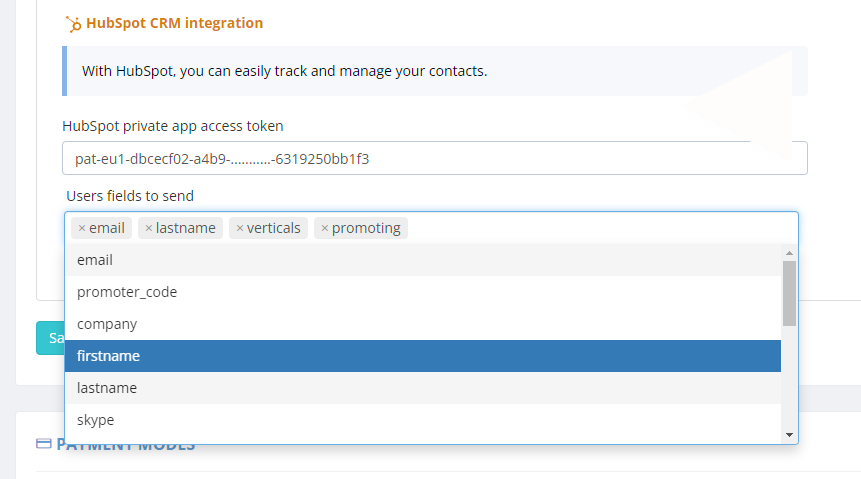Click the Payment Modes card icon
This screenshot has width=861, height=479.
(x=43, y=443)
